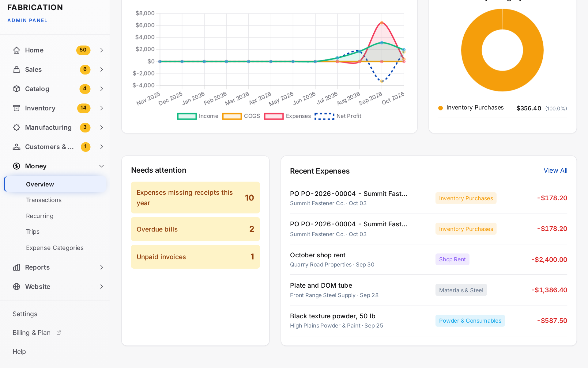The width and height of the screenshot is (588, 368).
Task: Click the Reports bar chart icon
Action: pyautogui.click(x=17, y=267)
